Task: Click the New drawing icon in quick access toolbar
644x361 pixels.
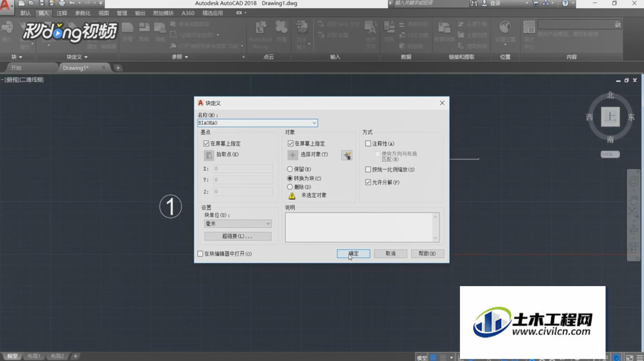Action: tap(21, 3)
